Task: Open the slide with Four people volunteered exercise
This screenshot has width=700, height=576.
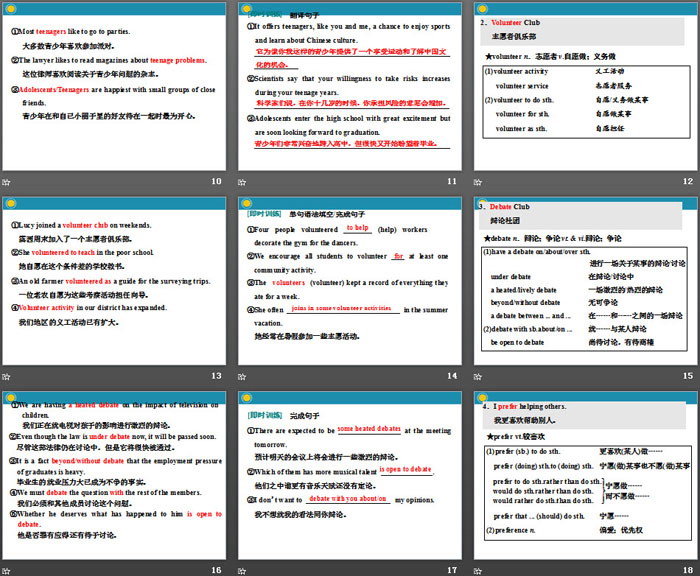Action: coord(349,280)
